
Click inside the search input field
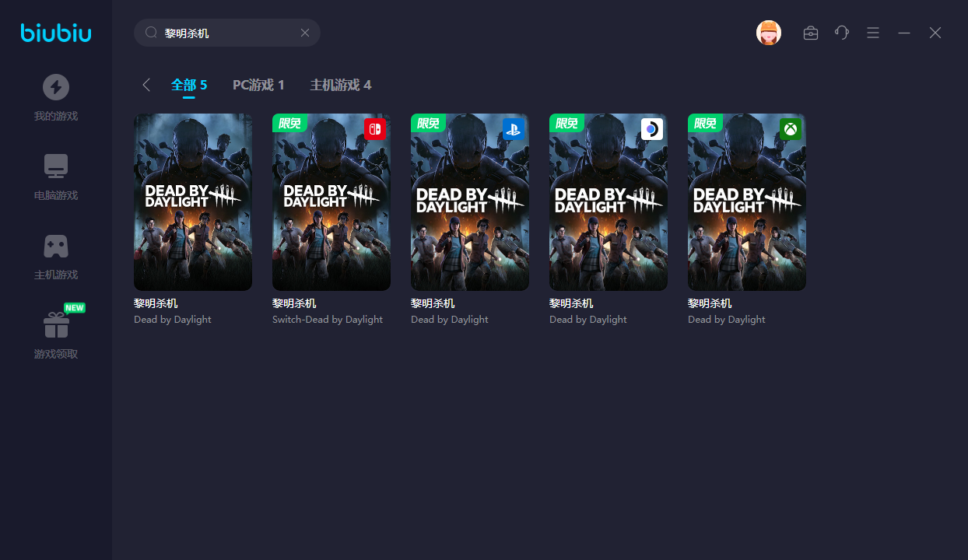230,33
